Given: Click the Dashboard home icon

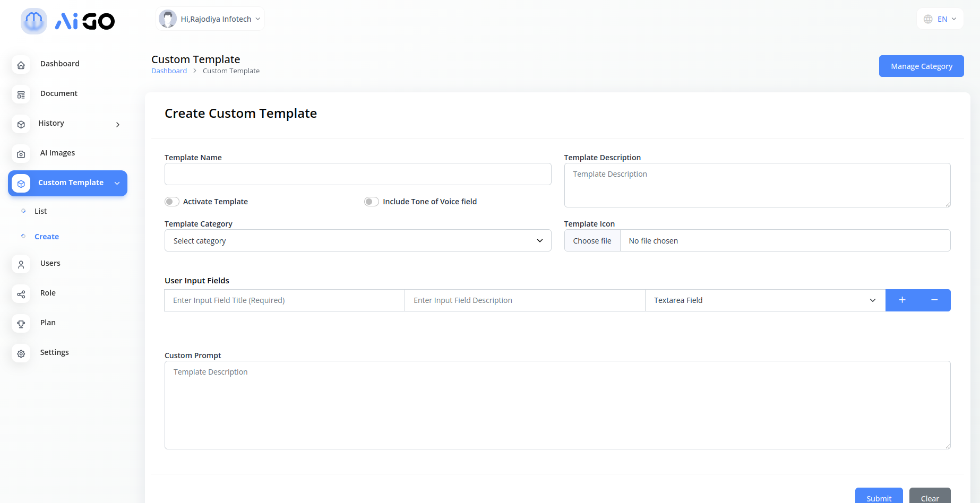Looking at the screenshot, I should pos(21,65).
